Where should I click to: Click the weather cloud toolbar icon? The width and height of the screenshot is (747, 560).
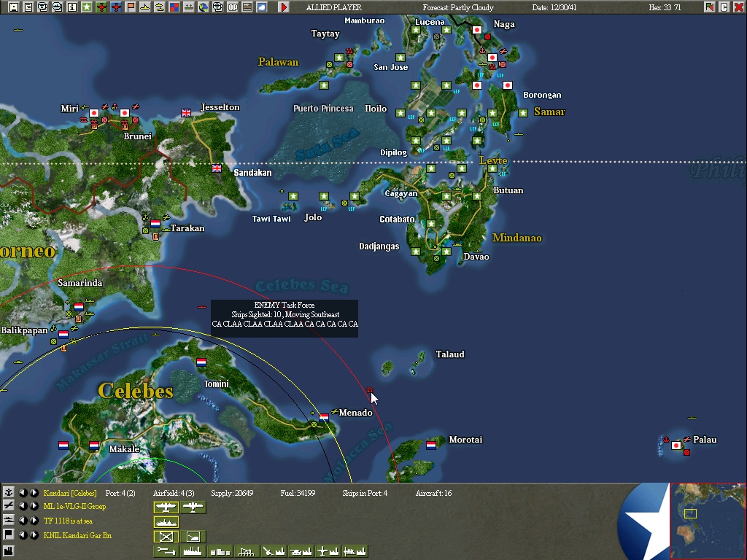click(x=262, y=7)
